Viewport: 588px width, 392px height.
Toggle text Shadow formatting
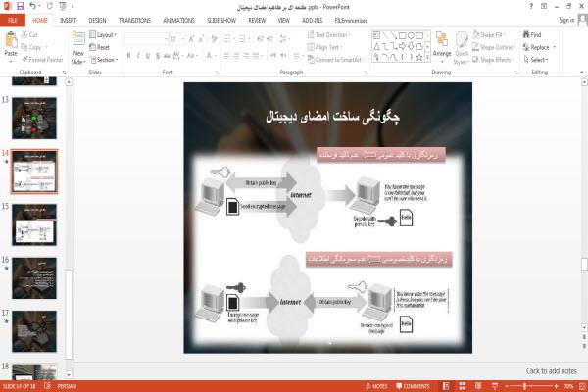[x=158, y=56]
